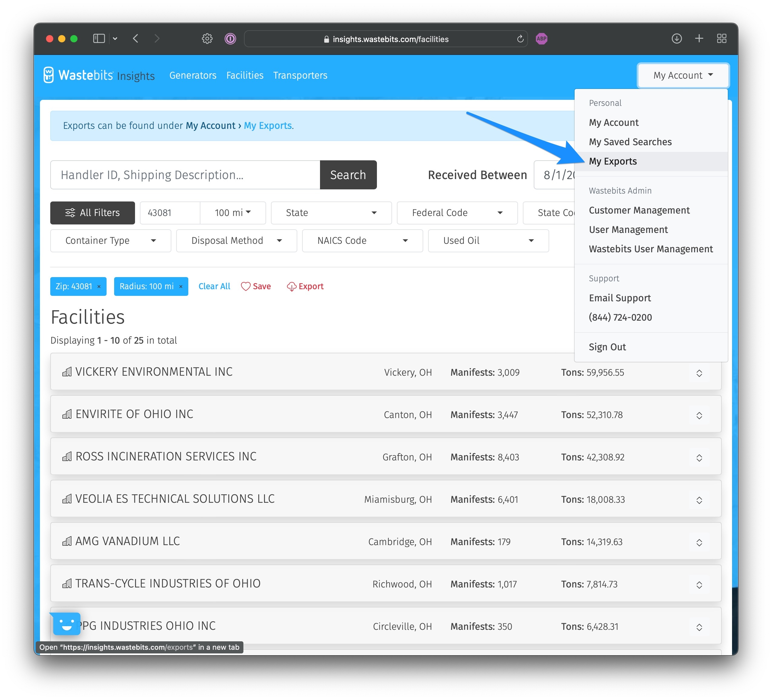772x700 pixels.
Task: Open the Disposal Method dropdown
Action: tap(236, 241)
